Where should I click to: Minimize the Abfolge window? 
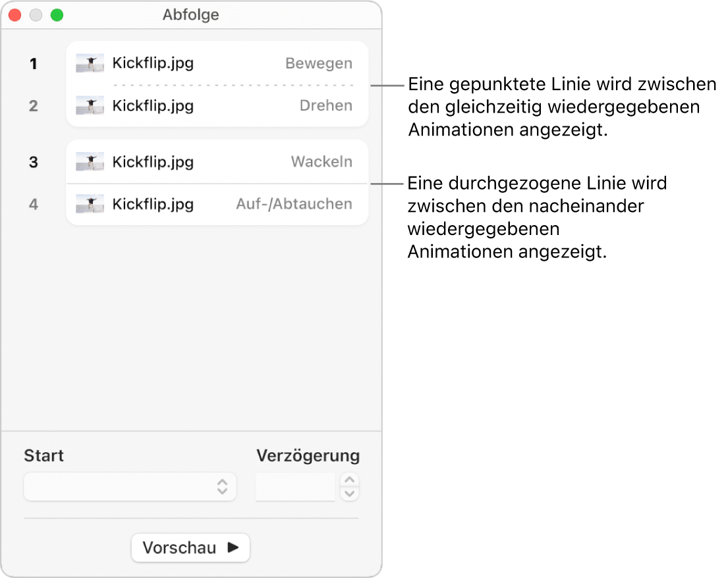click(x=36, y=14)
